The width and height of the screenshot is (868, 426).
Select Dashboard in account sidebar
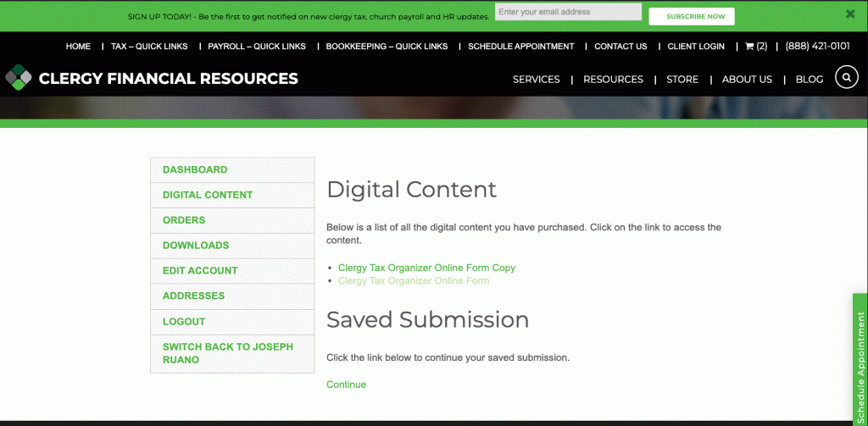coord(232,170)
